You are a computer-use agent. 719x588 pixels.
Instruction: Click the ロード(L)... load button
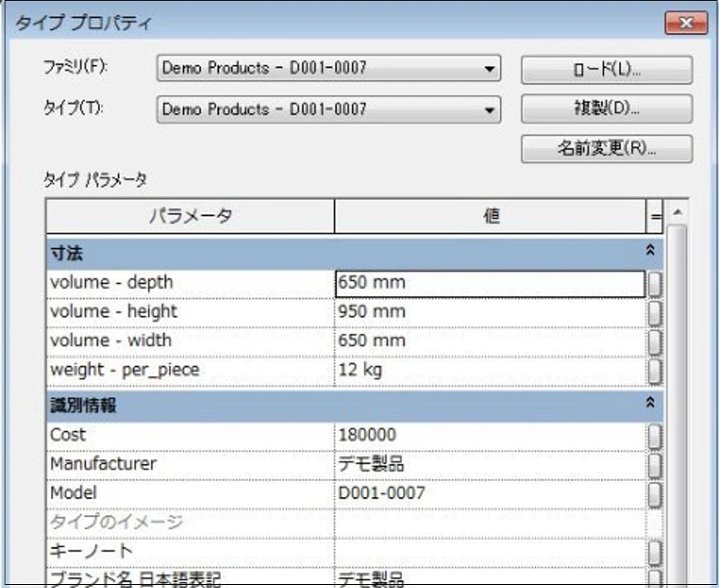pyautogui.click(x=606, y=69)
